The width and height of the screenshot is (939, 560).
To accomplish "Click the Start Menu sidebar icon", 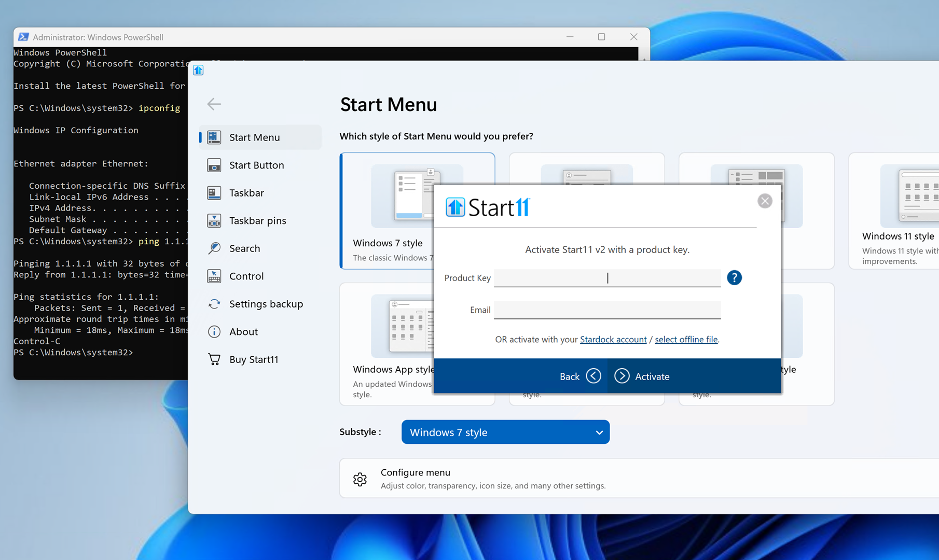I will 214,137.
